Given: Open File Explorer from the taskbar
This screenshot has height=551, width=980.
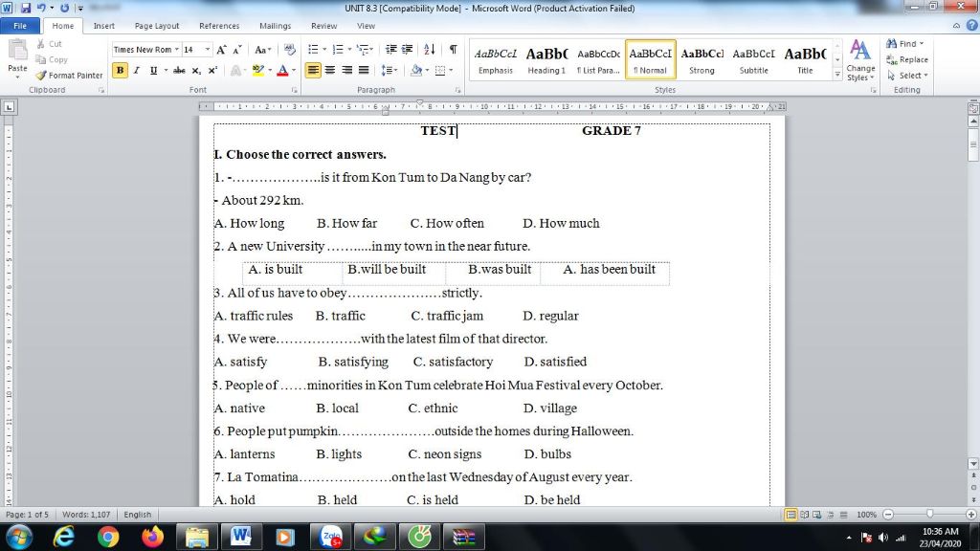Looking at the screenshot, I should tap(197, 537).
